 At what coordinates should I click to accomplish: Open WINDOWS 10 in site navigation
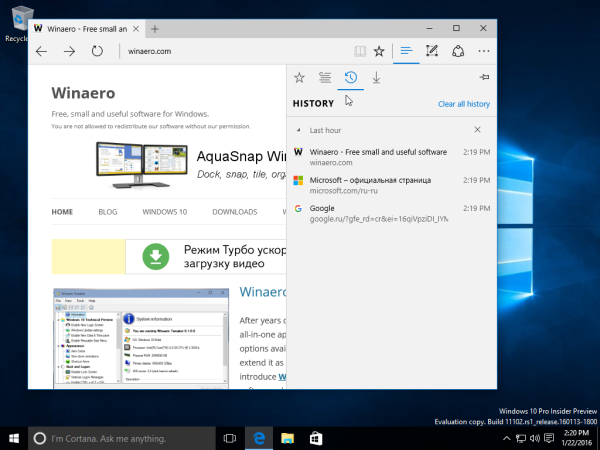click(165, 212)
